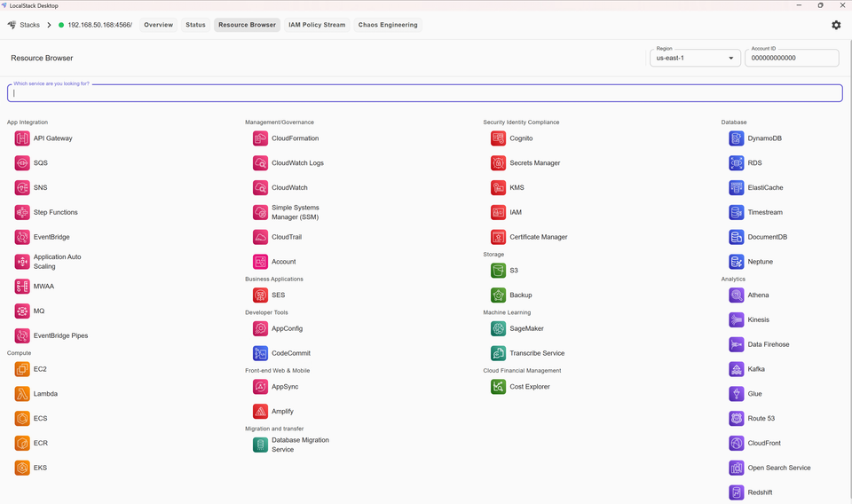
Task: Click the Athena icon
Action: [x=737, y=295]
